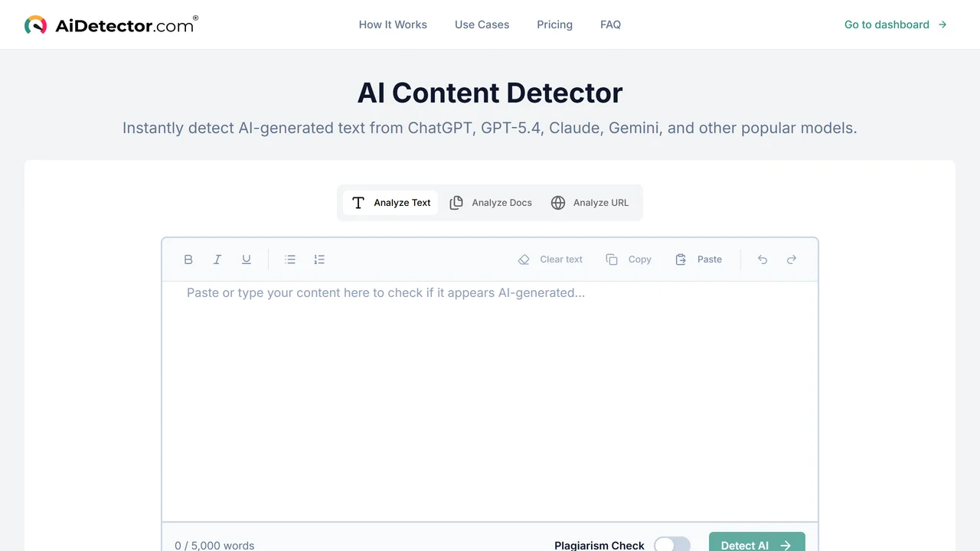This screenshot has height=551, width=980.
Task: Switch to the Analyze Text tab
Action: [x=390, y=203]
